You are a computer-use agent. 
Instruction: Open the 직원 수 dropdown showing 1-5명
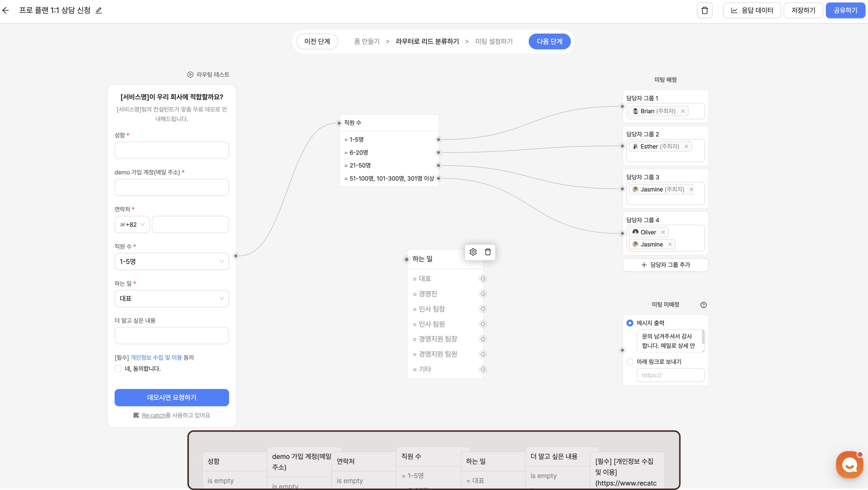[171, 261]
